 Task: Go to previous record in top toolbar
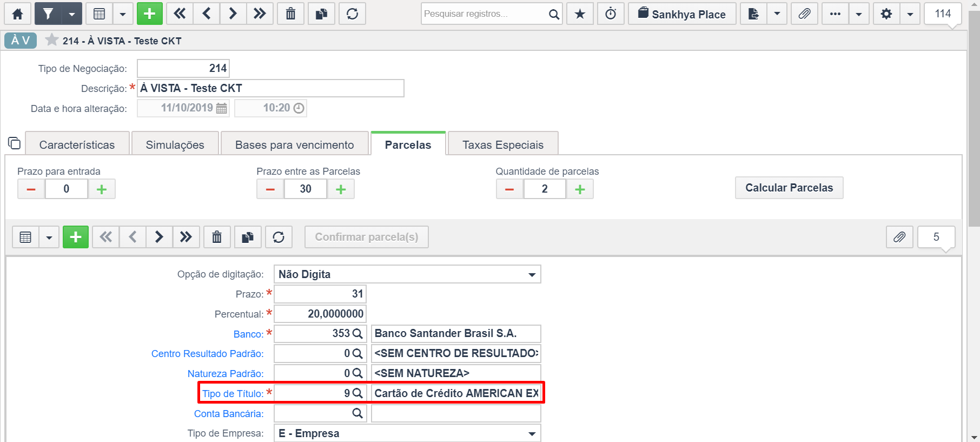[206, 14]
